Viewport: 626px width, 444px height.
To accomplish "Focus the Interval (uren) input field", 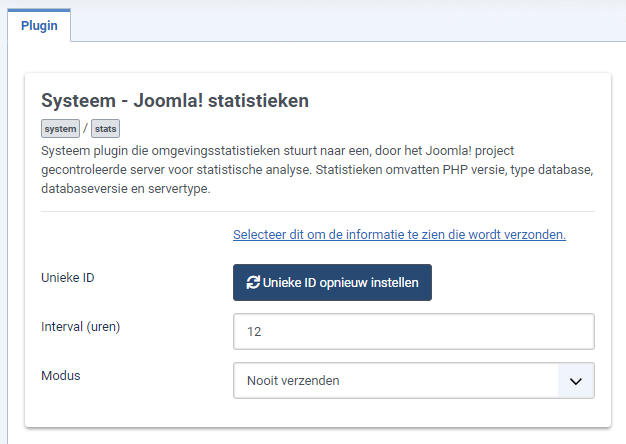I will coord(414,331).
